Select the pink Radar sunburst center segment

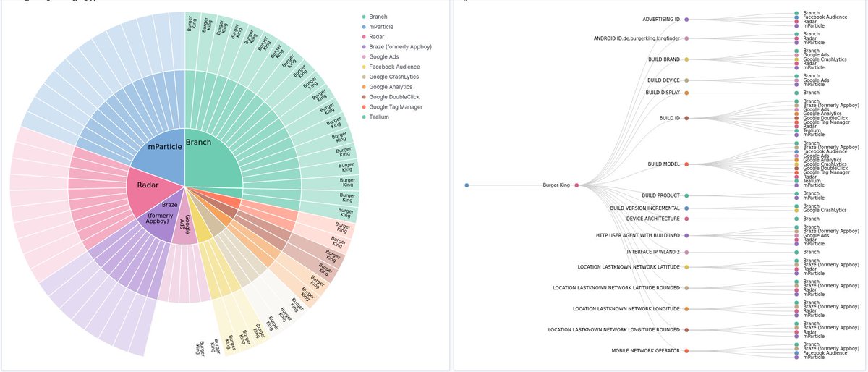(x=152, y=190)
